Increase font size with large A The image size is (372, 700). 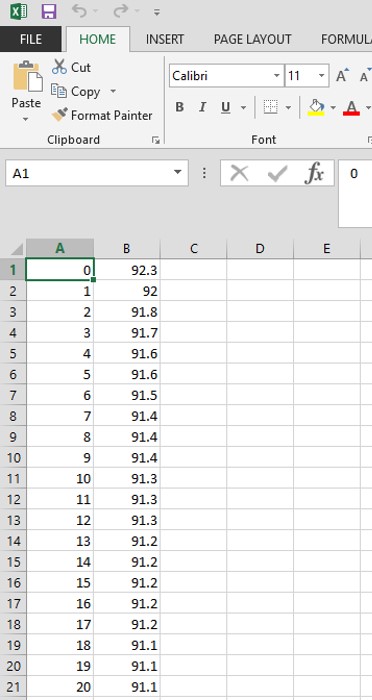pyautogui.click(x=342, y=75)
